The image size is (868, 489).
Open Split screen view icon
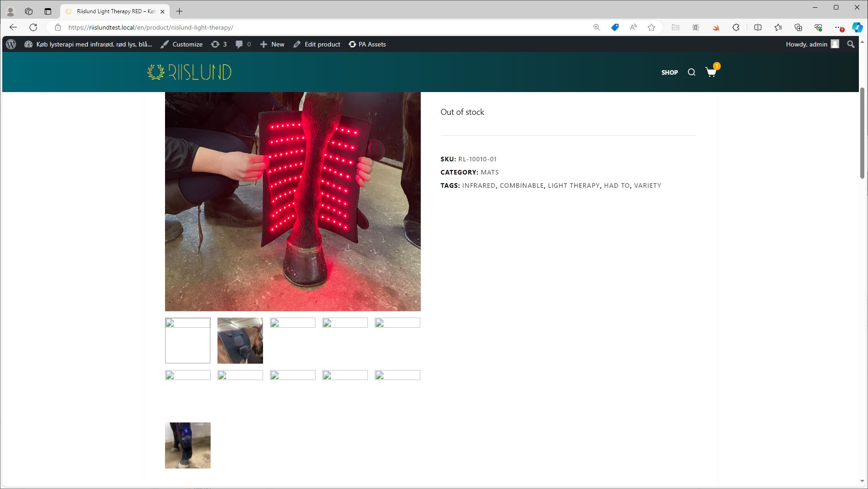(x=758, y=27)
